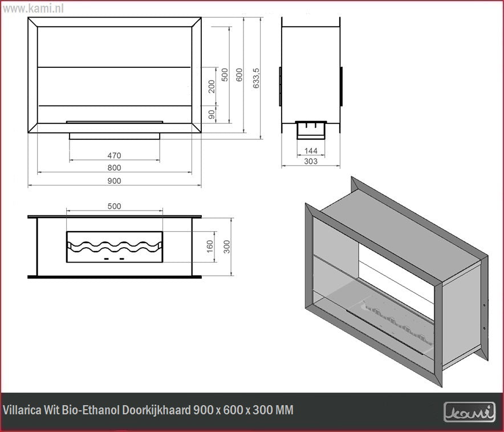This screenshot has width=504, height=432.
Task: Click the 200 vertical dimension label
Action: pos(212,87)
